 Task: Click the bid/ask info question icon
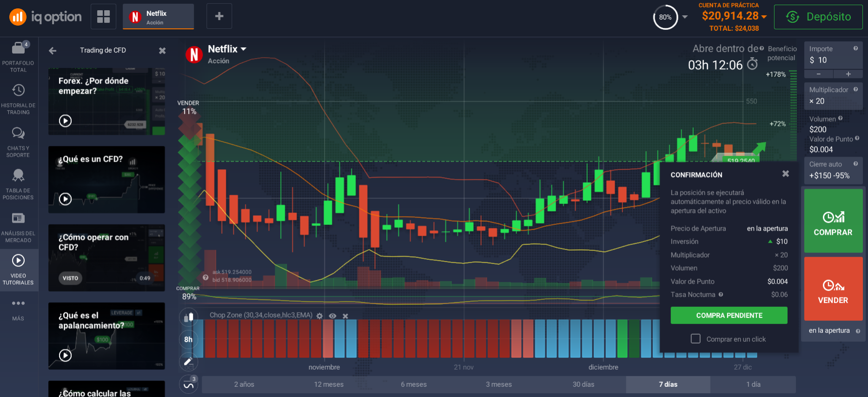pos(205,278)
